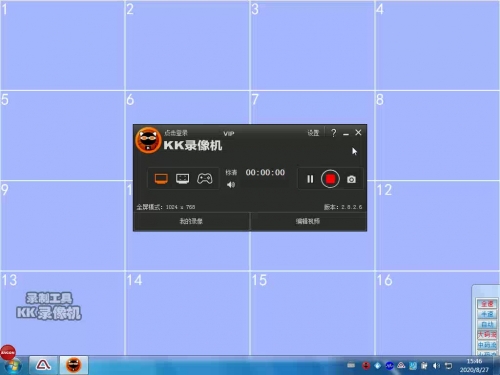Click the 00:00:00 recording timer
The width and height of the screenshot is (500, 375).
(x=265, y=172)
